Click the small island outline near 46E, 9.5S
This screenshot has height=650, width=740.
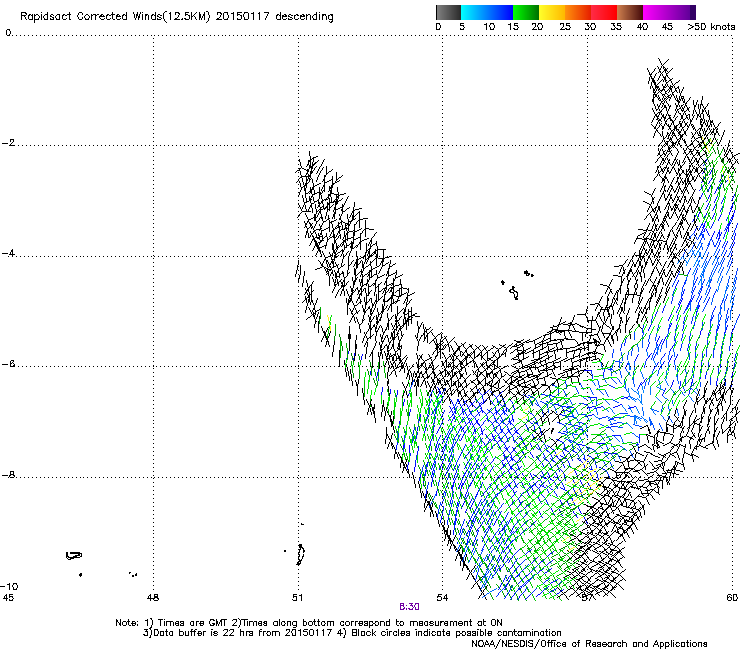tap(74, 556)
